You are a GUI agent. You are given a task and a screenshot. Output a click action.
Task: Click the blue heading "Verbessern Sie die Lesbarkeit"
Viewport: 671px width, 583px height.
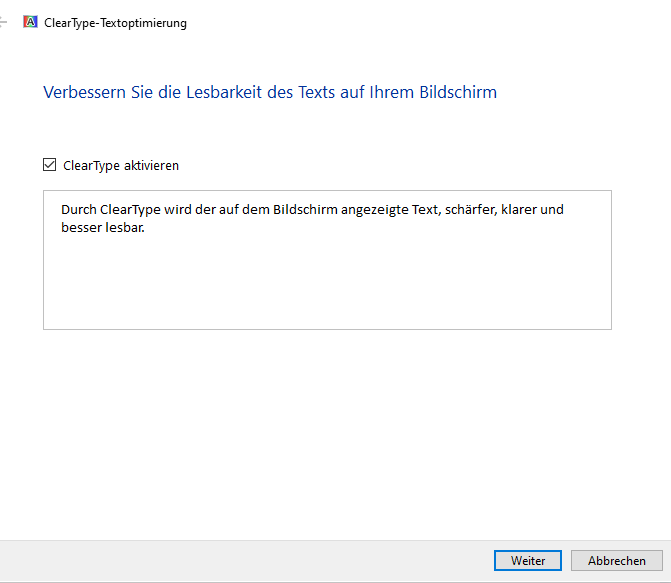269,92
